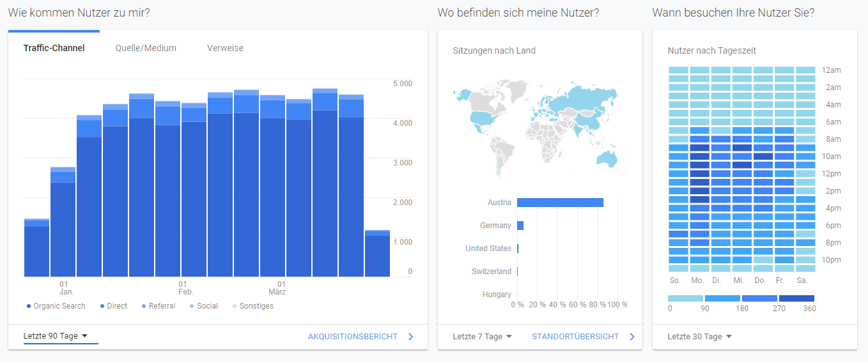The image size is (868, 361).
Task: Click the lightest heatmap legend swatch
Action: (685, 298)
